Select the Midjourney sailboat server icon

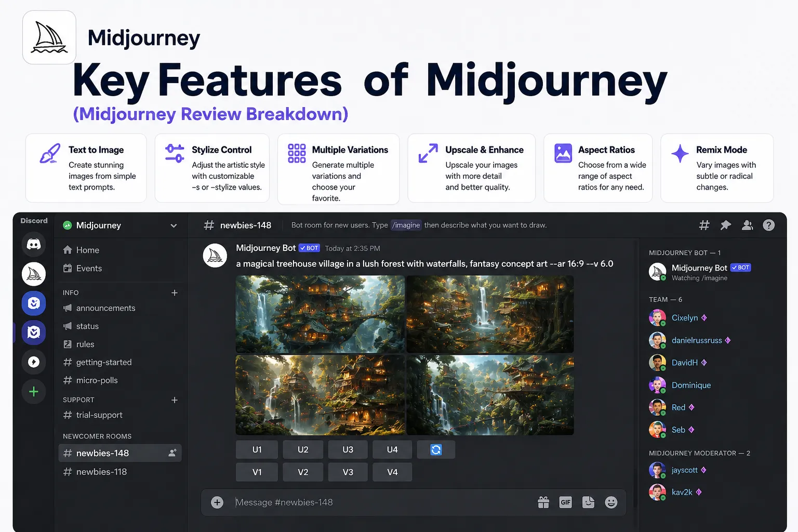point(34,274)
